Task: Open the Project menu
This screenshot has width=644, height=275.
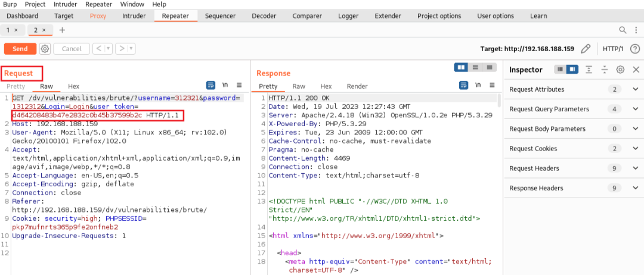Action: pyautogui.click(x=35, y=5)
